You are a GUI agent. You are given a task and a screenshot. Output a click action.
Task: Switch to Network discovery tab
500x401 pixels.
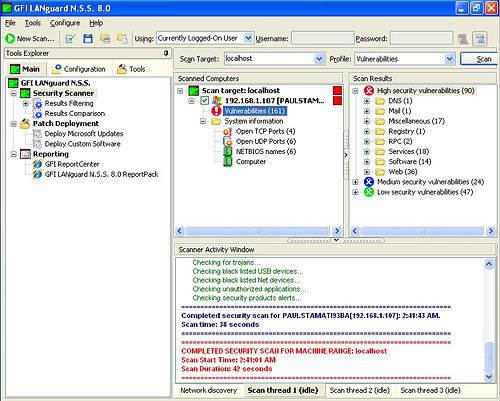209,390
